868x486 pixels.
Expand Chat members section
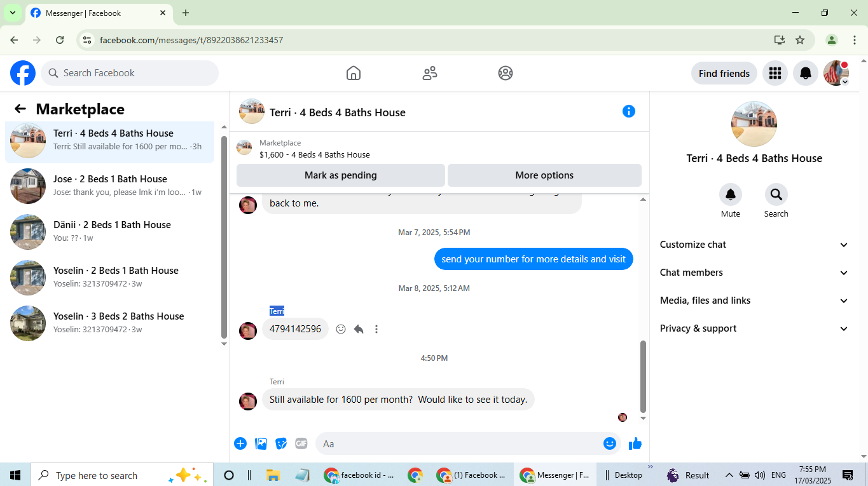pyautogui.click(x=754, y=273)
